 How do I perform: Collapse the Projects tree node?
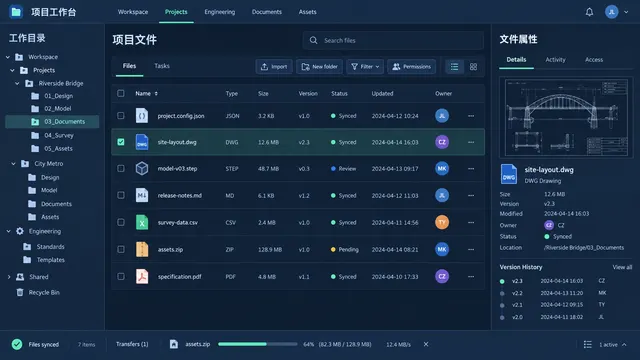[13, 70]
